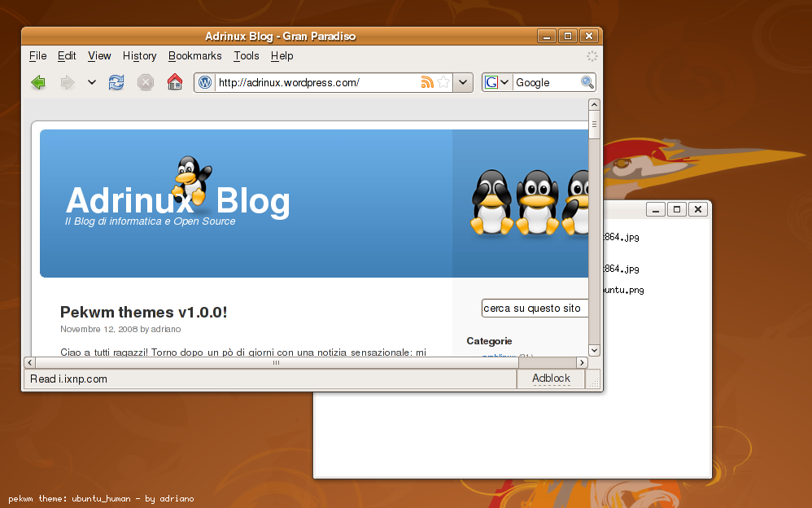Image resolution: width=812 pixels, height=508 pixels.
Task: Reload the page with refresh icon
Action: [116, 82]
